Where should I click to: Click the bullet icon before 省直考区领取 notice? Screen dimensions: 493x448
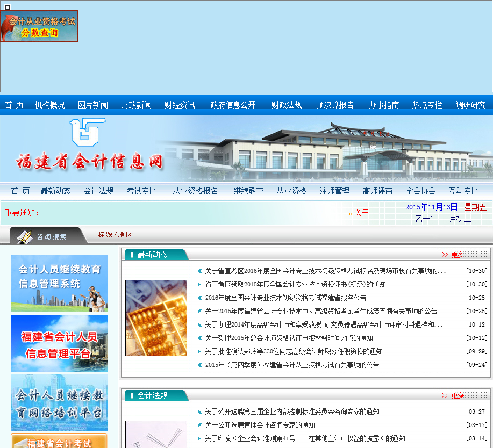pos(201,285)
